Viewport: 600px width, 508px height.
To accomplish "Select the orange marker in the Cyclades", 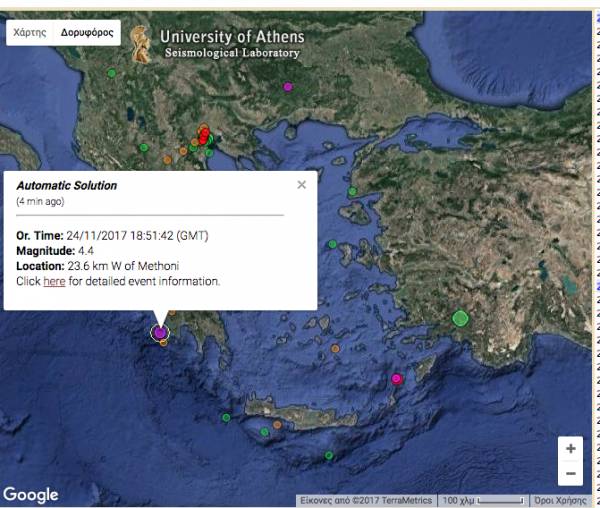I will click(x=335, y=348).
